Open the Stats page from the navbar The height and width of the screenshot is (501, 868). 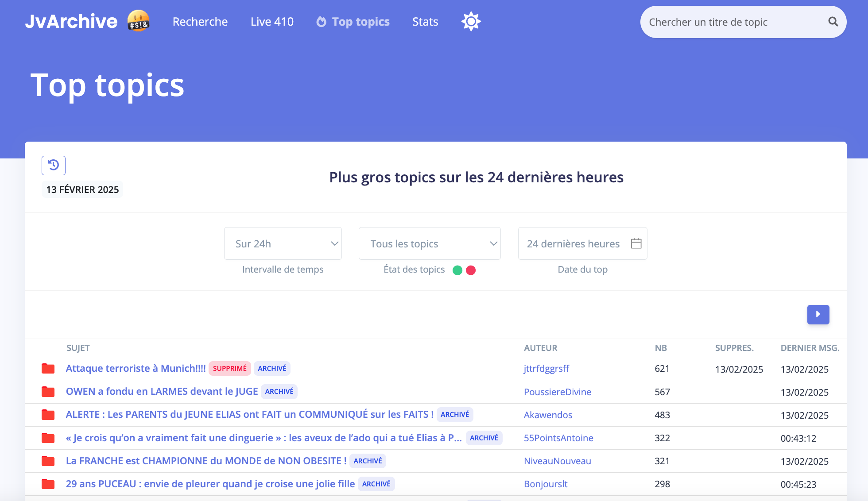pyautogui.click(x=425, y=21)
